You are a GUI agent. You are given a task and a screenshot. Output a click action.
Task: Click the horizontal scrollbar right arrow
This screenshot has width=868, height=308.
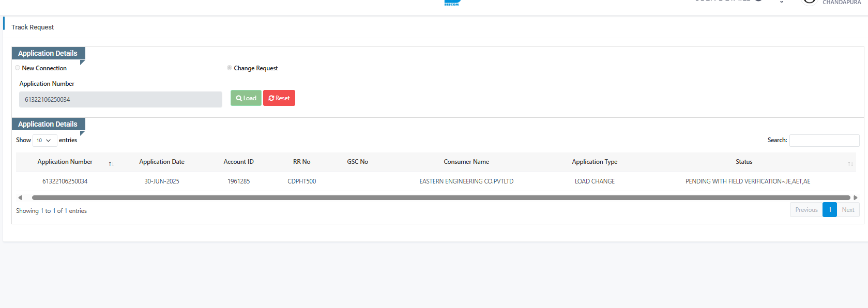pos(856,197)
